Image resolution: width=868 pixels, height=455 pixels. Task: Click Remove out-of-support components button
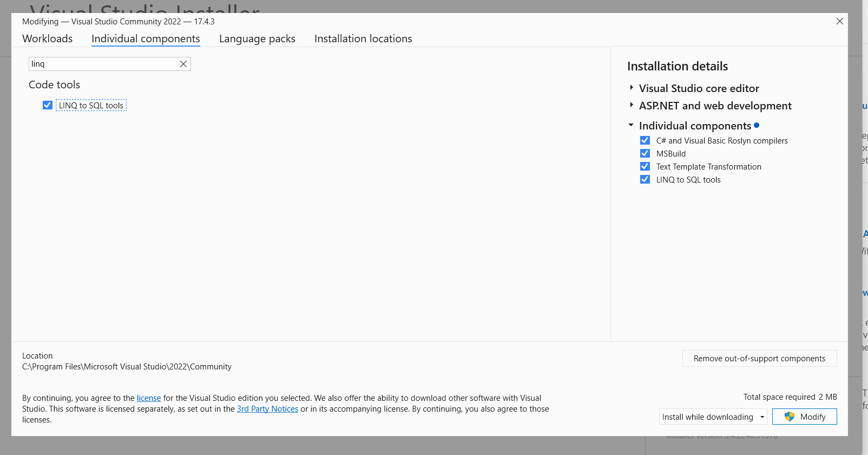[x=759, y=359]
